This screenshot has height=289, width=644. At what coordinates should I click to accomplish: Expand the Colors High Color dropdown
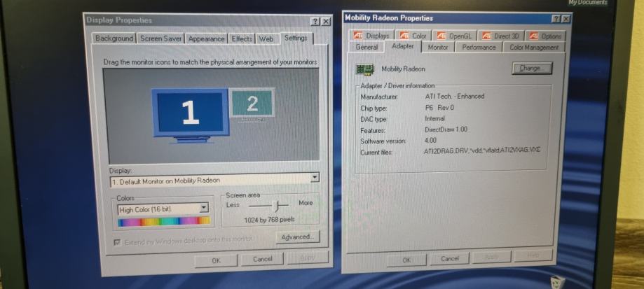click(x=204, y=209)
